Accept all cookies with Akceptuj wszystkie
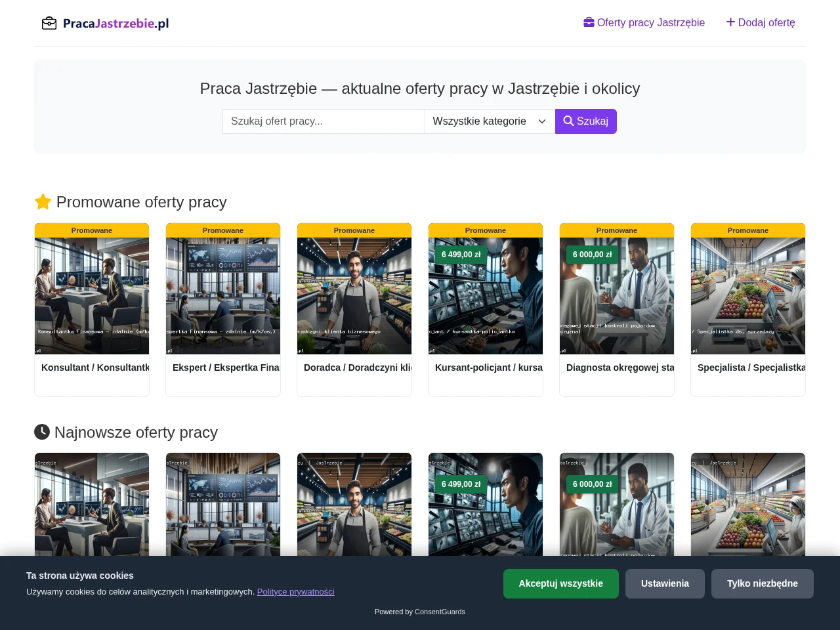The image size is (840, 630). (561, 583)
